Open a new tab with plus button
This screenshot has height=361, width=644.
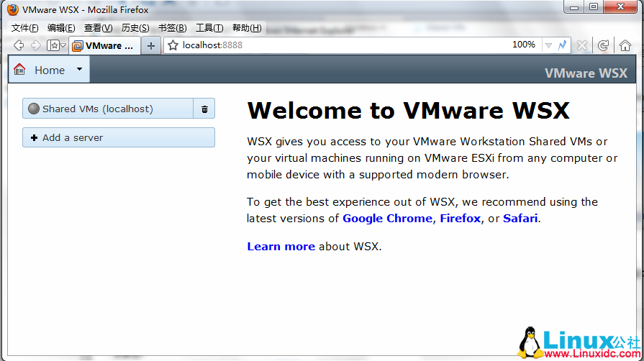pos(150,45)
